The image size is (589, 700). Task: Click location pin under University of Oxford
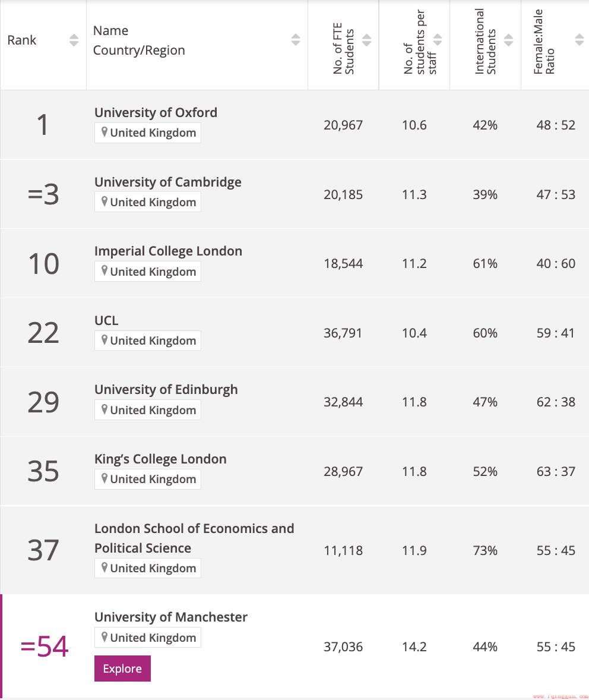[x=104, y=132]
